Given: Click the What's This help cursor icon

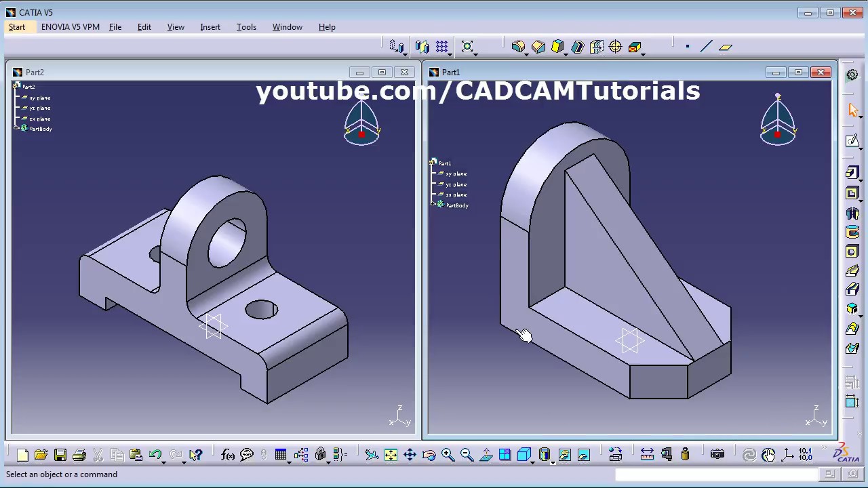Looking at the screenshot, I should point(195,455).
